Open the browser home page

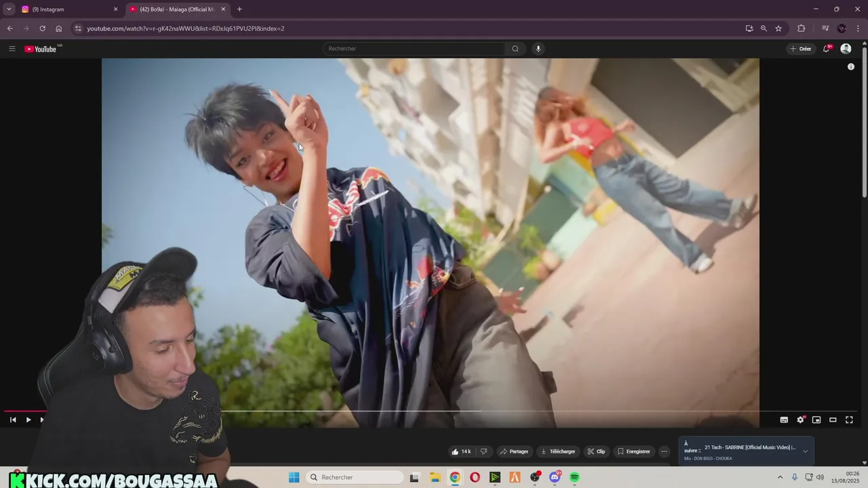[58, 28]
